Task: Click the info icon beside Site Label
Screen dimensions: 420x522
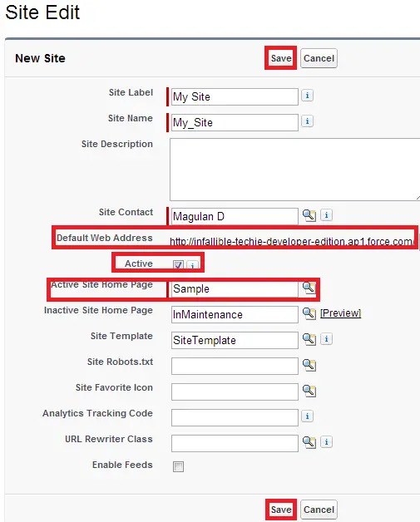Action: (307, 96)
